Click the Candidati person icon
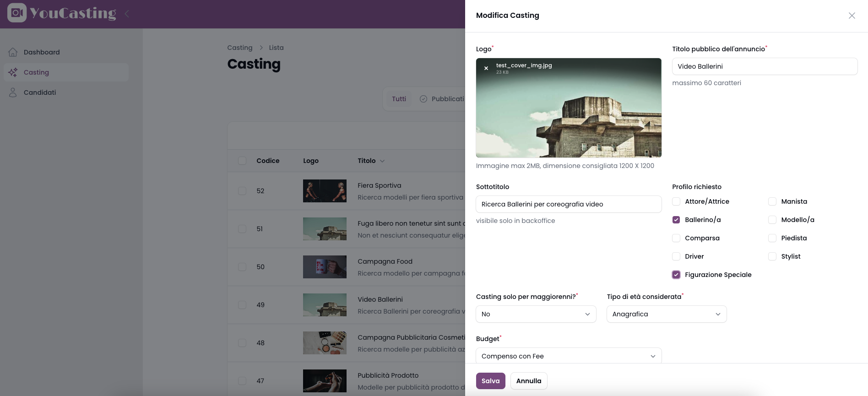 click(13, 92)
